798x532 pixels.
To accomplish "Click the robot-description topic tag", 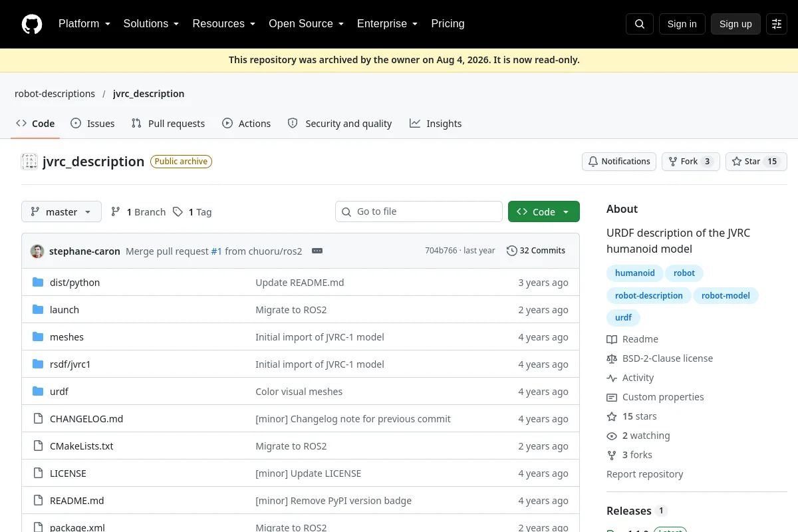I will point(649,295).
